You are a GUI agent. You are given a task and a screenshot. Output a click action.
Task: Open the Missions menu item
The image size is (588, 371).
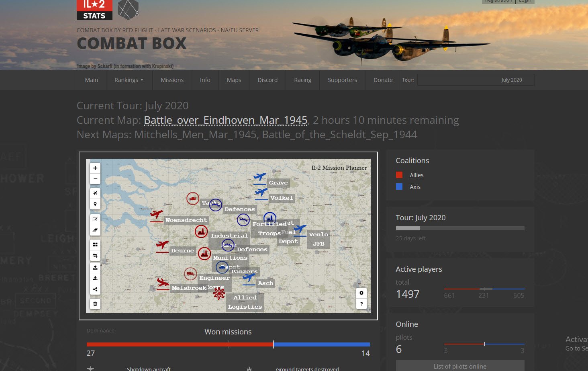(172, 80)
